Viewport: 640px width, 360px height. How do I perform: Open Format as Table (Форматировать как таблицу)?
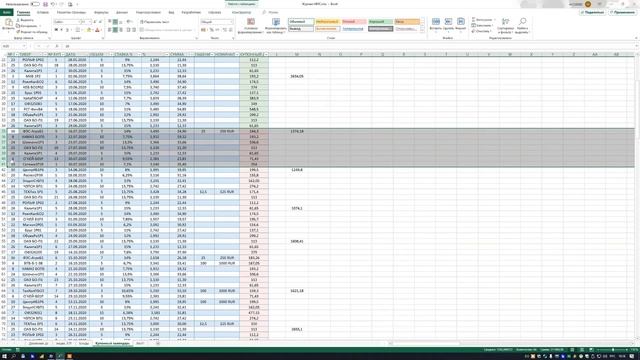point(276,26)
